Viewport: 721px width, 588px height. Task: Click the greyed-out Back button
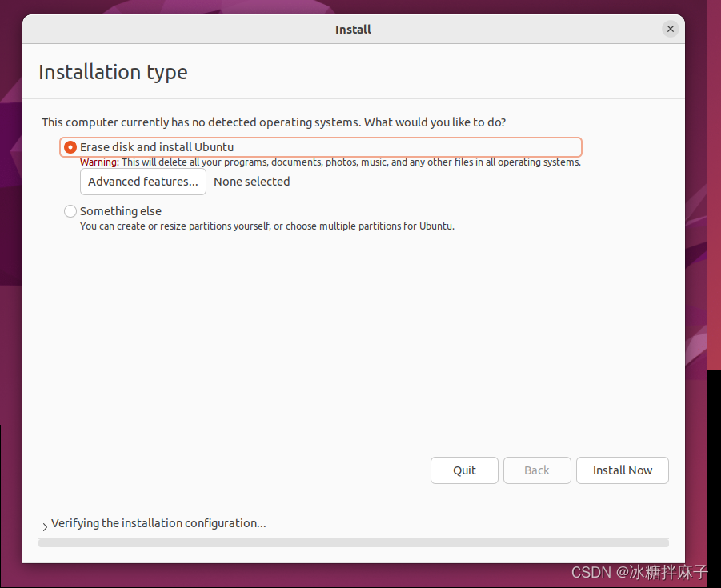537,470
